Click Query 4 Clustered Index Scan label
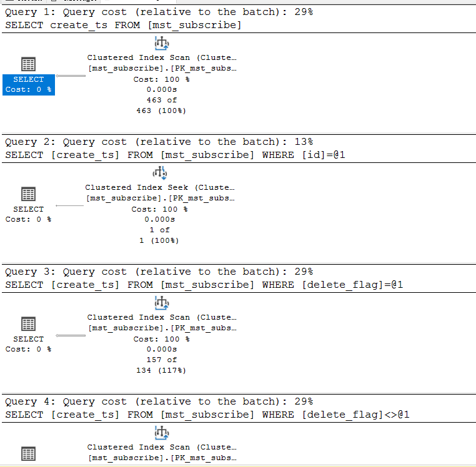The height and width of the screenshot is (467, 476). [162, 447]
